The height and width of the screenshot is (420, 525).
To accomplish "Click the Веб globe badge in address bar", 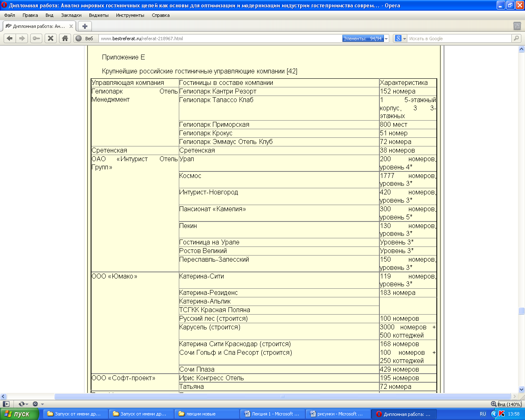I will [85, 39].
